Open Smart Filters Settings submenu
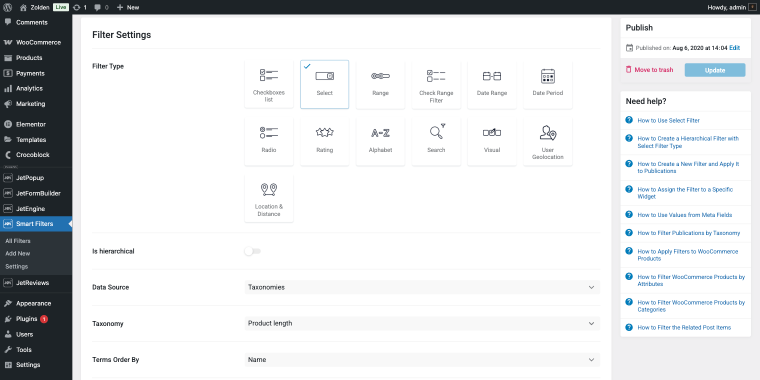This screenshot has width=760, height=380. 16,266
